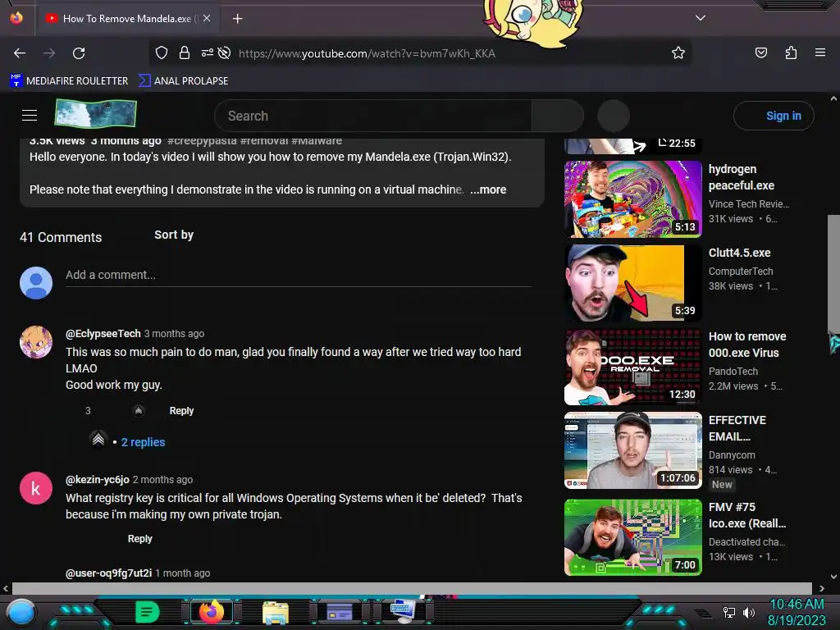Select the How To Remove Mandela.exe tab
The height and width of the screenshot is (630, 840).
click(126, 19)
